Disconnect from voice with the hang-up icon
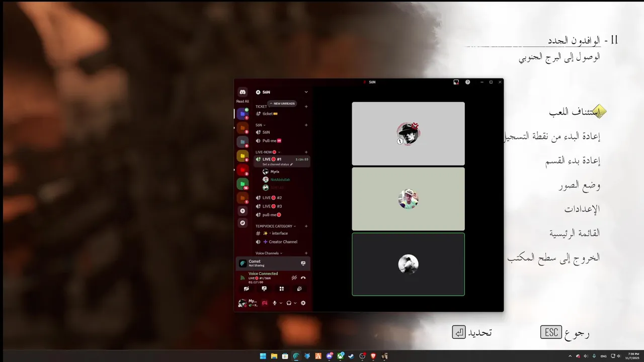Viewport: 644px width, 362px height. 303,278
